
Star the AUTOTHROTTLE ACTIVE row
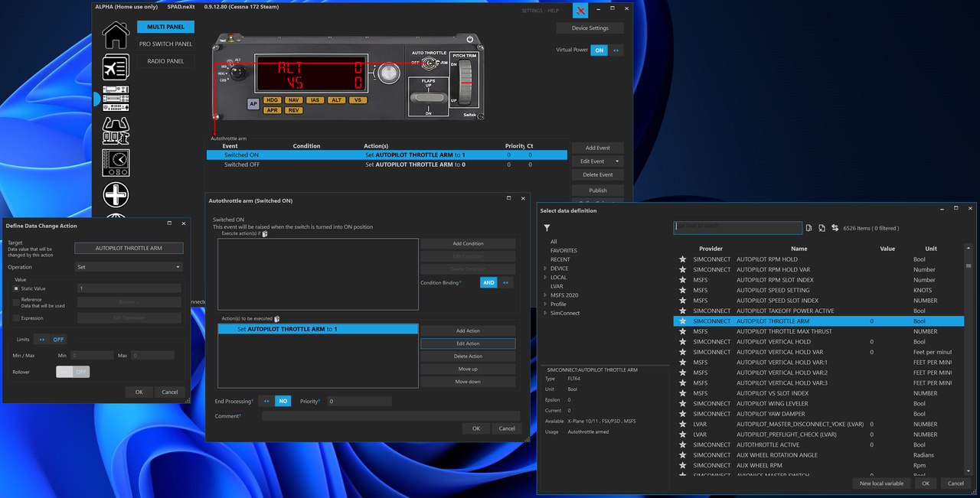682,444
